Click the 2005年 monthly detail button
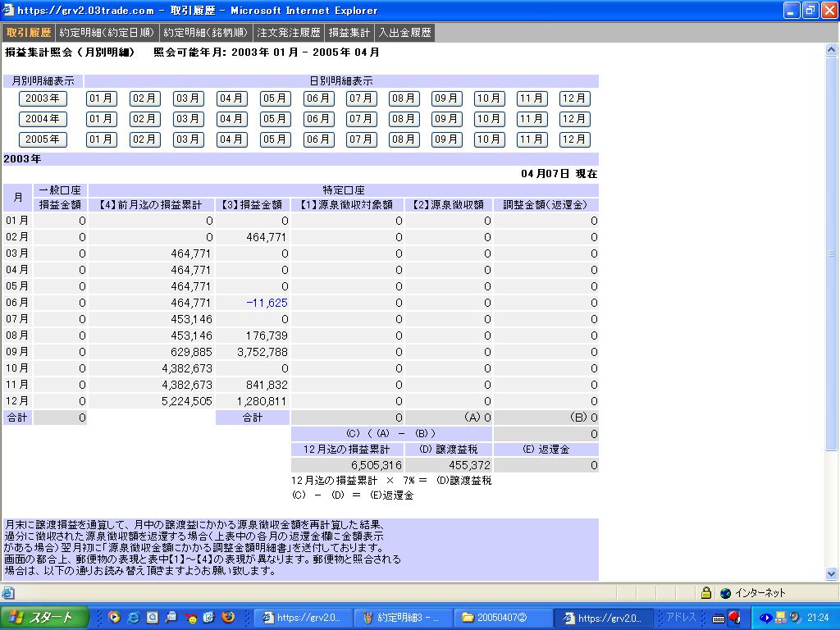 43,139
